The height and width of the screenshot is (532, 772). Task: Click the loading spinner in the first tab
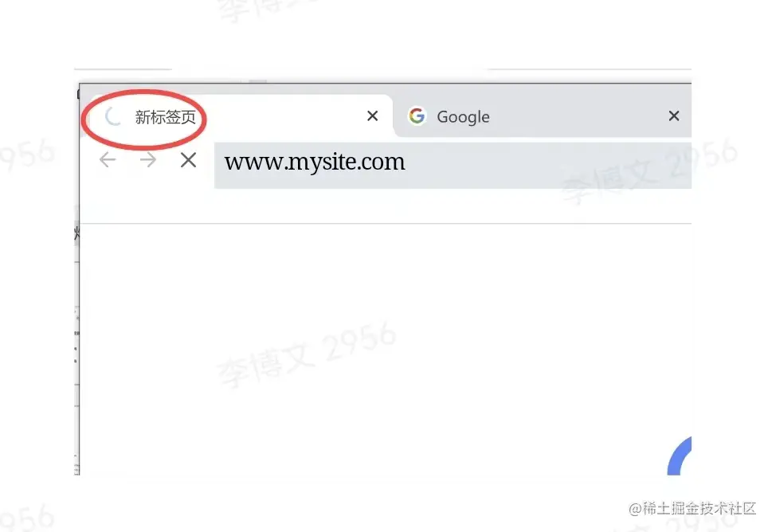pyautogui.click(x=113, y=116)
